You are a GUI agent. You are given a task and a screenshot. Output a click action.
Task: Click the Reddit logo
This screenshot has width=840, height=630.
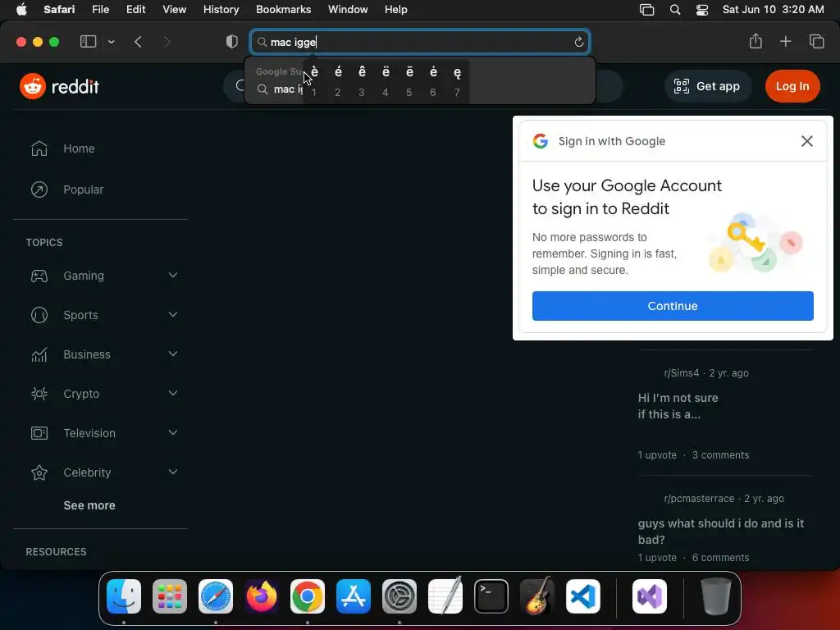tap(59, 86)
